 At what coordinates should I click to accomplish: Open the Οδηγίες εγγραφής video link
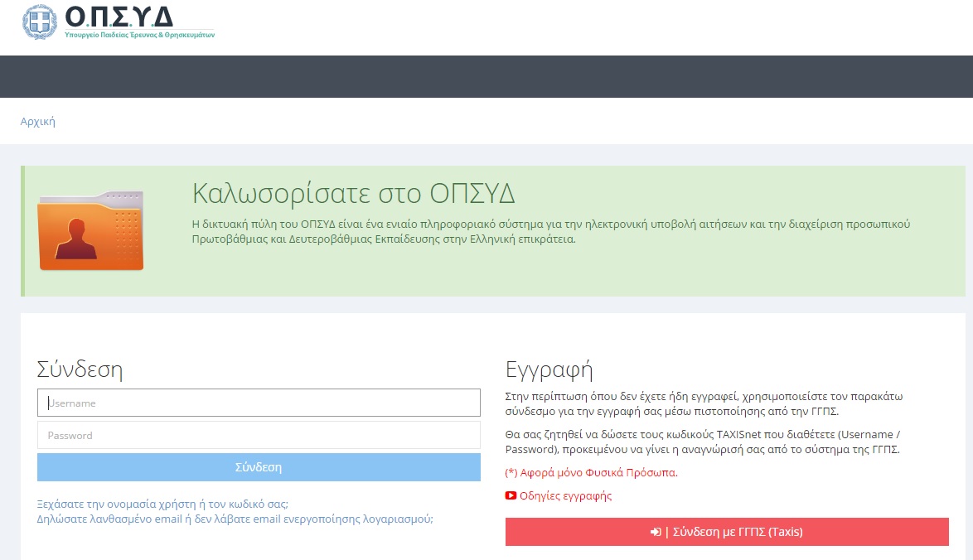tap(565, 495)
